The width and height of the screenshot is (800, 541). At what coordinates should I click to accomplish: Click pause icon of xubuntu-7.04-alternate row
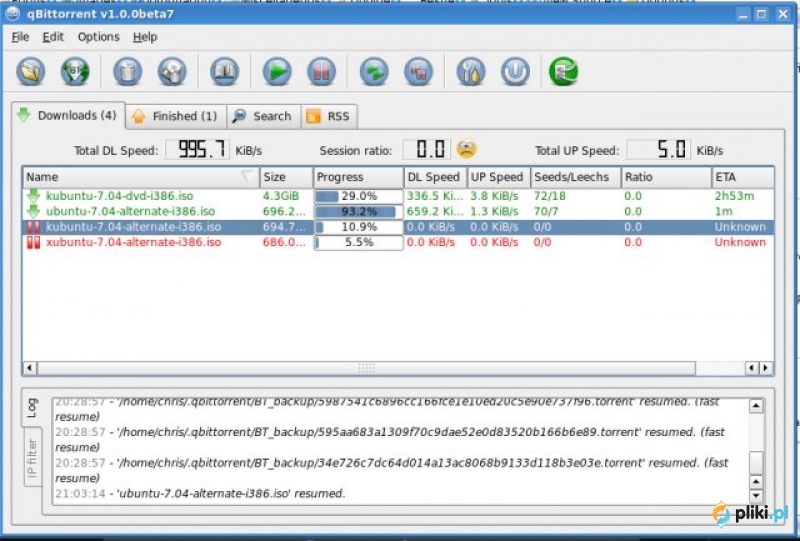tap(34, 242)
